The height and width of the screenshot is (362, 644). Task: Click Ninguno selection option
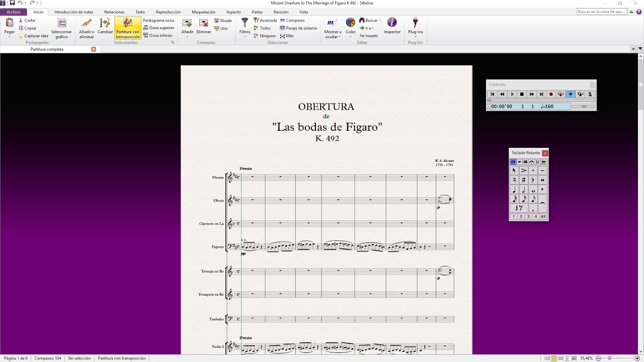265,36
